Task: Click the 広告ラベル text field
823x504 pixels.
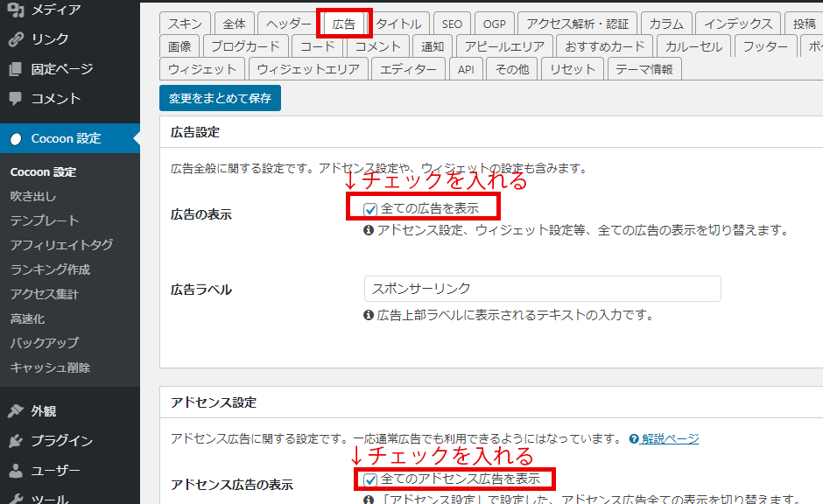Action: point(542,289)
